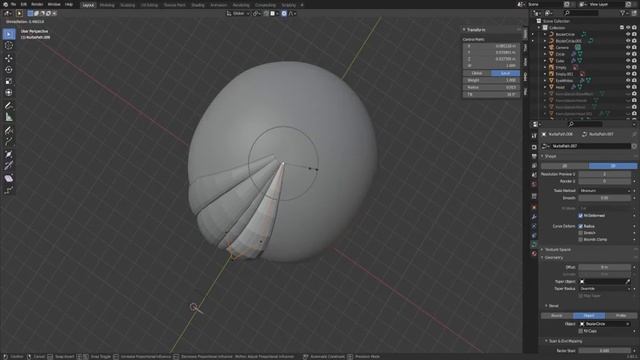
Task: Collapse the Shape panel
Action: pyautogui.click(x=550, y=156)
